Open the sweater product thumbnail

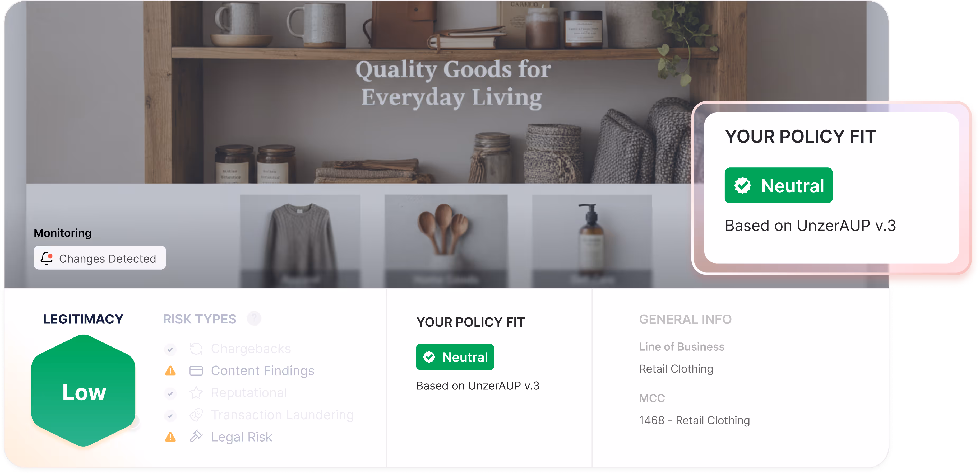[300, 241]
